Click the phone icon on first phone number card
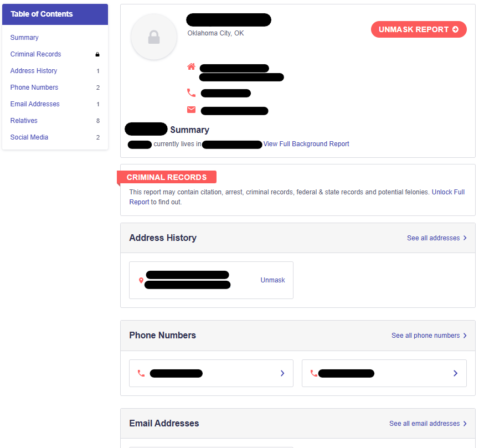479x448 pixels. pos(141,373)
